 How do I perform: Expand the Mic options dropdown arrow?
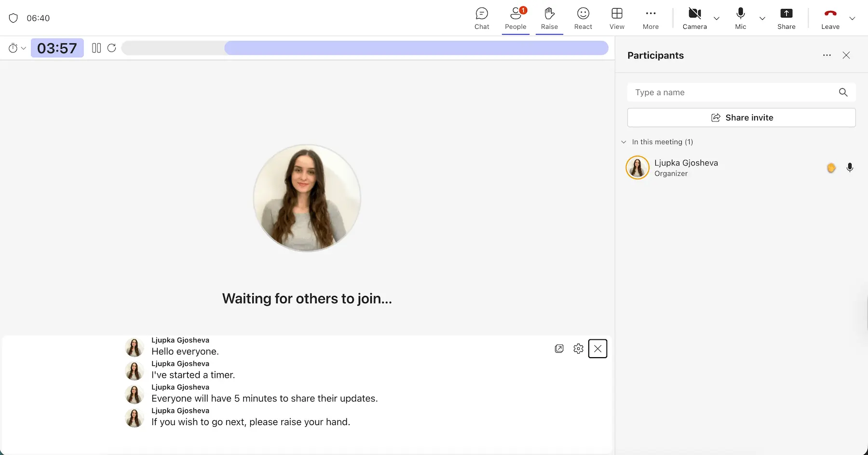coord(762,19)
